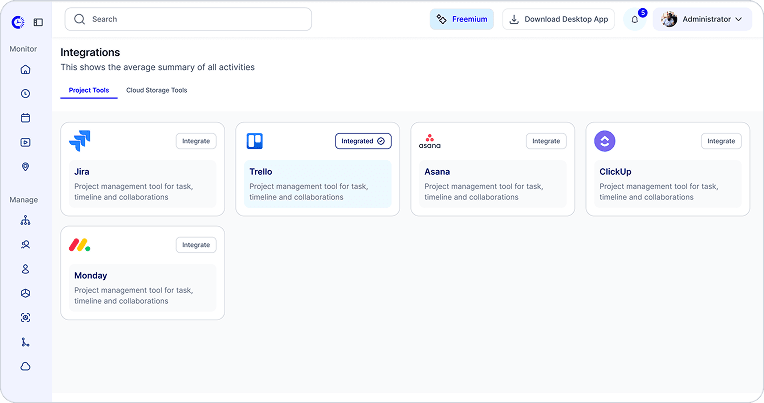Click the Search input field

click(x=188, y=19)
